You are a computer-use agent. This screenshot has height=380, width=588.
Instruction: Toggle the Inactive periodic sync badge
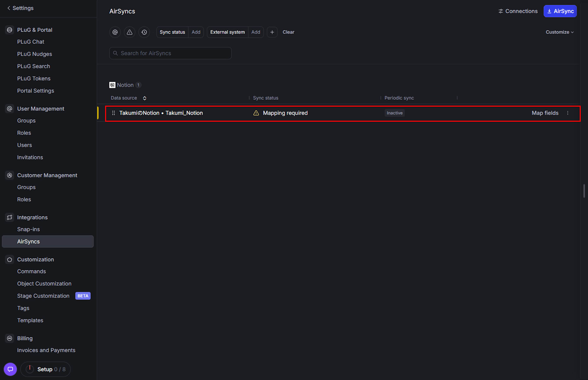(395, 113)
